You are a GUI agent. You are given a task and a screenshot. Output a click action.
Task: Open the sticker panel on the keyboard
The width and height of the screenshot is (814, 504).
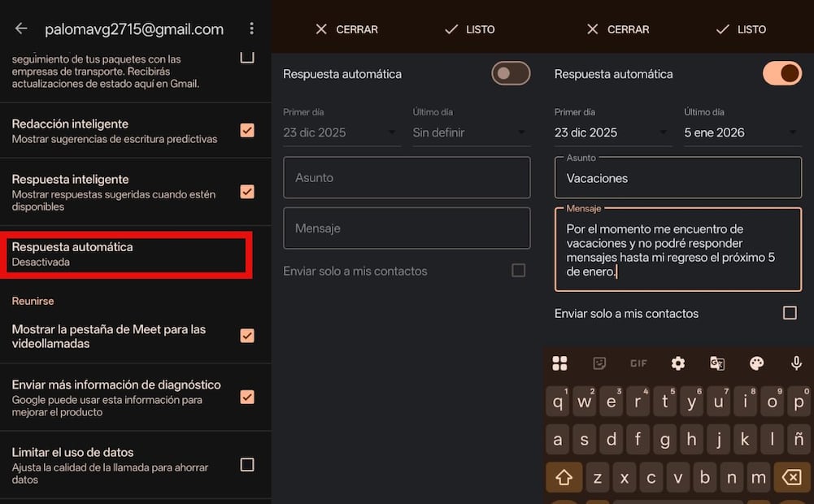click(599, 363)
